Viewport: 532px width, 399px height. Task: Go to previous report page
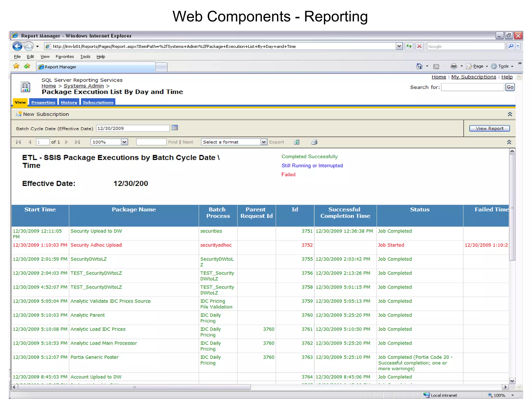pos(30,142)
